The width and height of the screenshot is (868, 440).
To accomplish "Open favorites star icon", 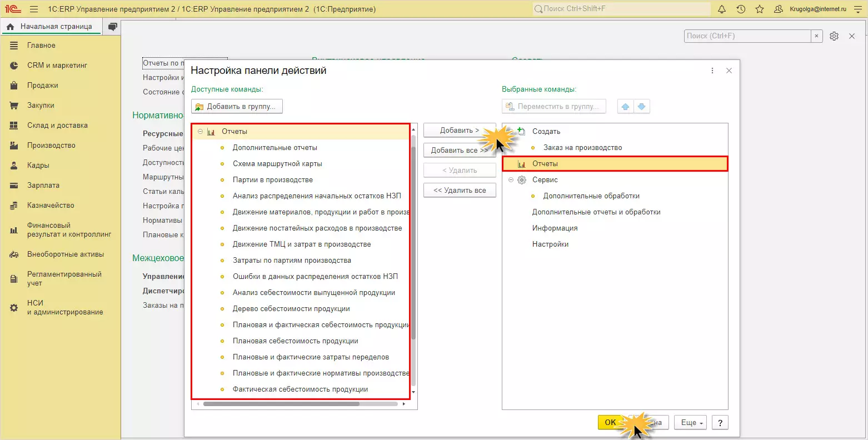I will click(x=760, y=9).
